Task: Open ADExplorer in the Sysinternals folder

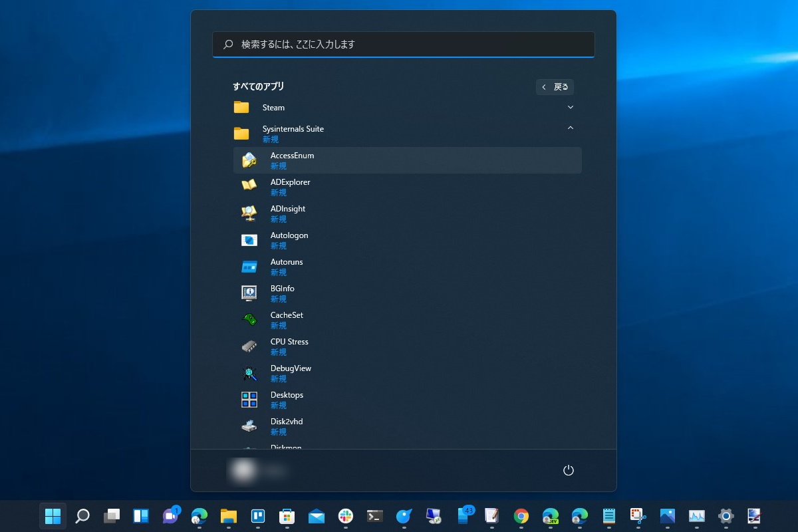Action: point(407,187)
